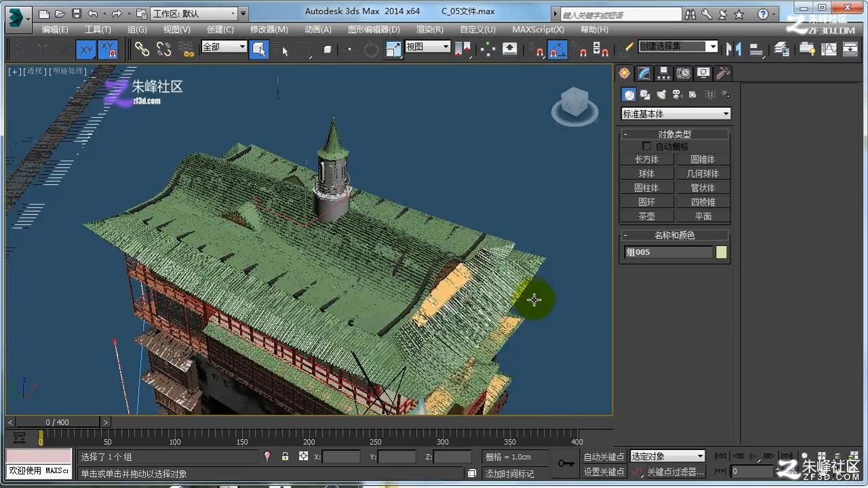Activate the Select and Scale tool
868x488 pixels.
pyautogui.click(x=393, y=49)
